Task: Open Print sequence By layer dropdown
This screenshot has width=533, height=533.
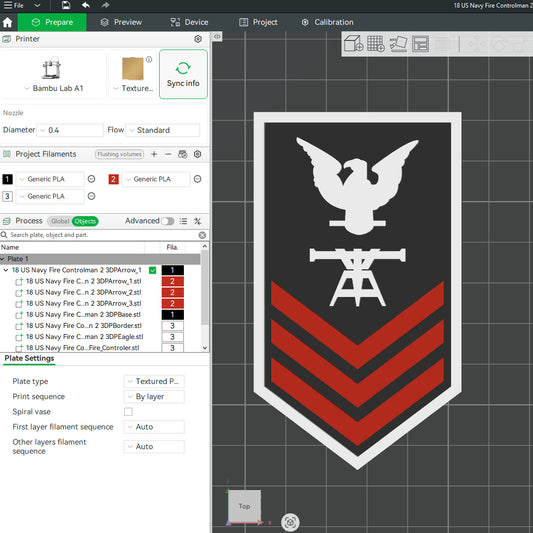Action: (x=154, y=397)
